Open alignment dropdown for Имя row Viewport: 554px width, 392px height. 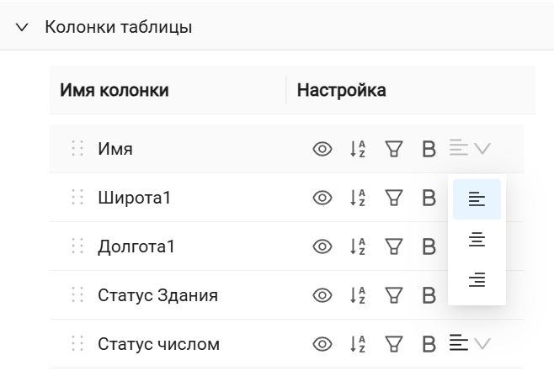470,149
